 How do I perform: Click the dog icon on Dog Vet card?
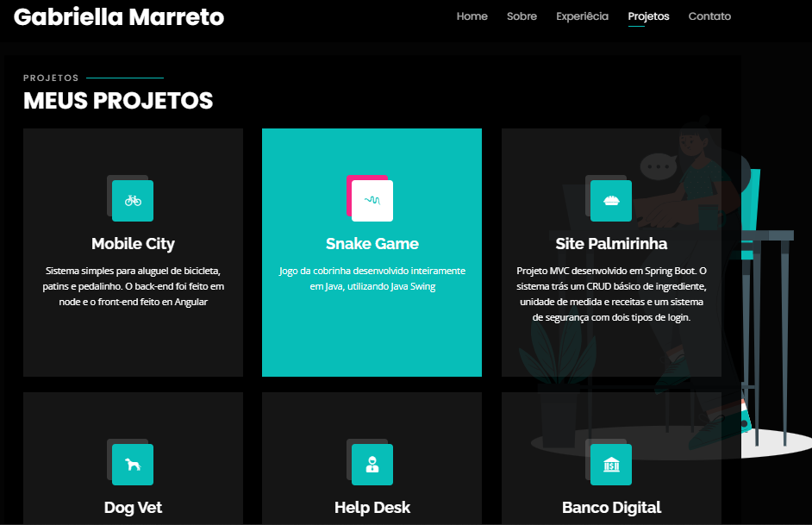[x=132, y=464]
